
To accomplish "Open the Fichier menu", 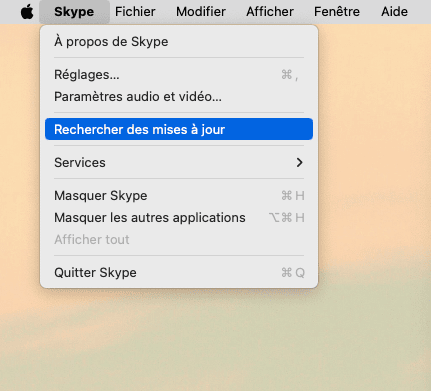I will tap(135, 12).
